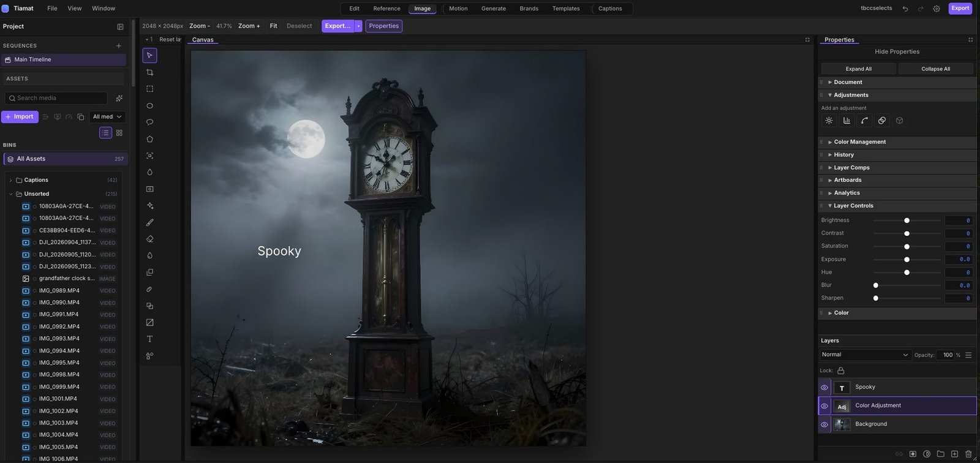Select the Eraser tool
Viewport: 980px width, 463px height.
point(149,239)
